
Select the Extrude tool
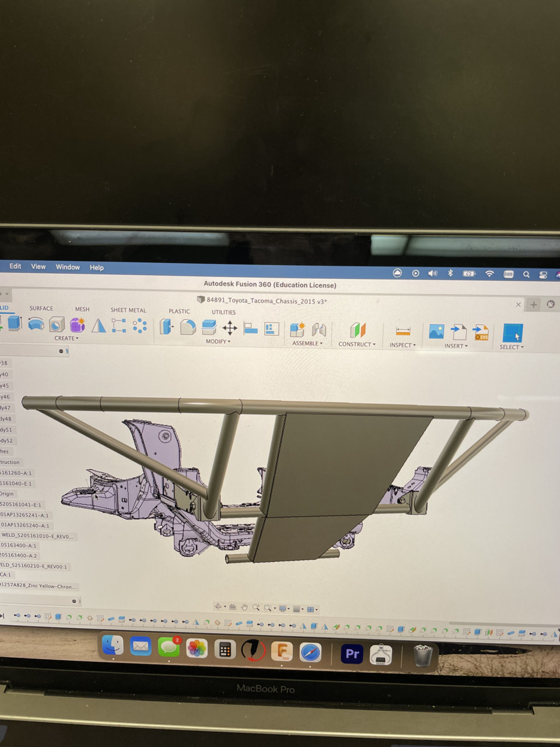15,323
